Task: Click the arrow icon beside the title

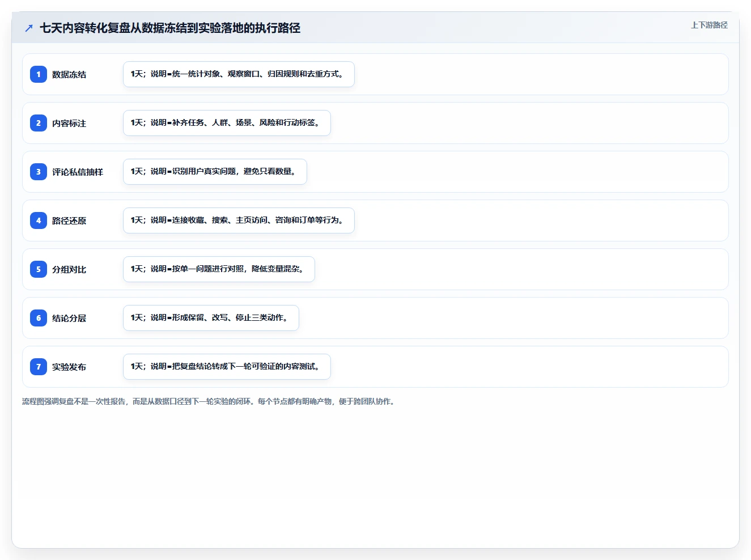Action: coord(29,28)
